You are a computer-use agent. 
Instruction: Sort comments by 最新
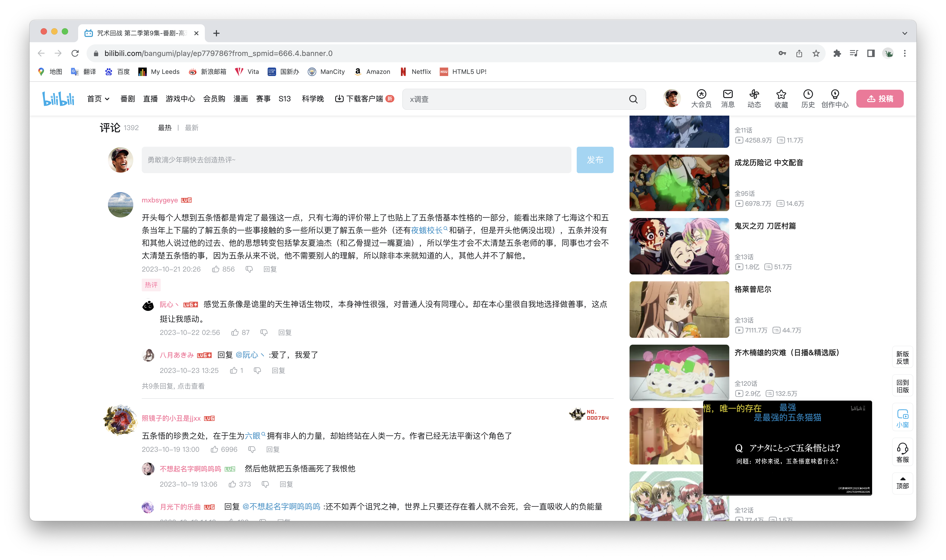click(191, 128)
